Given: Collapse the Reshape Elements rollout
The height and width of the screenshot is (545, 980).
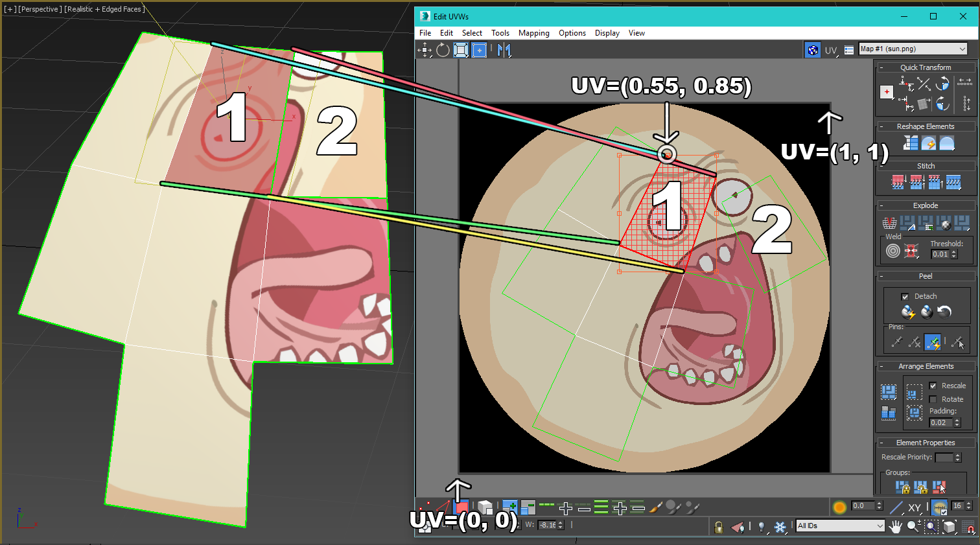Looking at the screenshot, I should pyautogui.click(x=926, y=126).
